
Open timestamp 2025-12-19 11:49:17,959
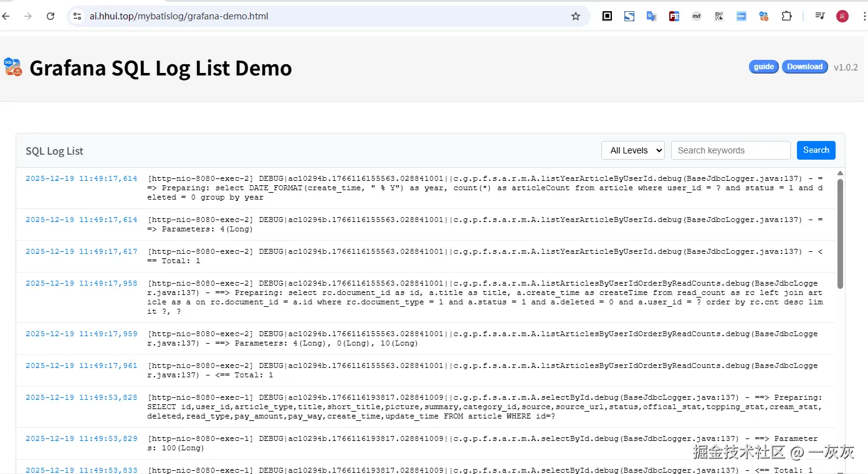click(x=82, y=334)
